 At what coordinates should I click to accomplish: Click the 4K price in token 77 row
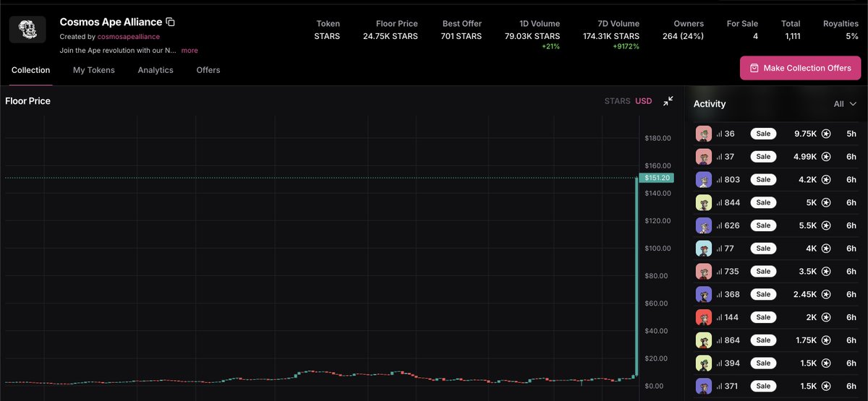(x=810, y=249)
